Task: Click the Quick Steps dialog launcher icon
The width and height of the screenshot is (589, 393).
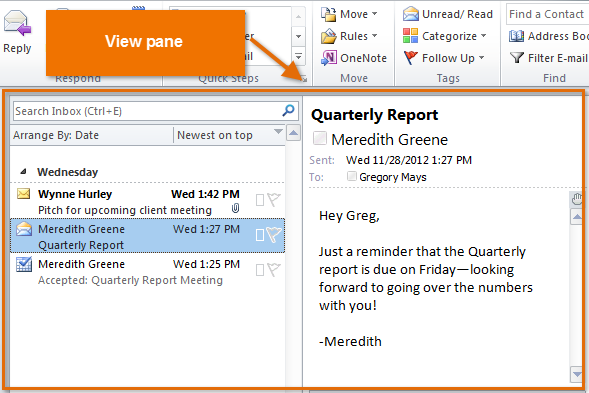Action: pyautogui.click(x=304, y=79)
